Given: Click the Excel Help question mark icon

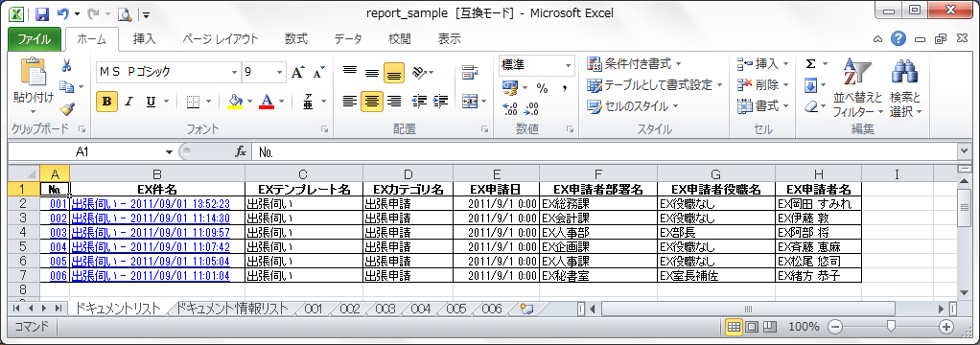Looking at the screenshot, I should (x=898, y=39).
